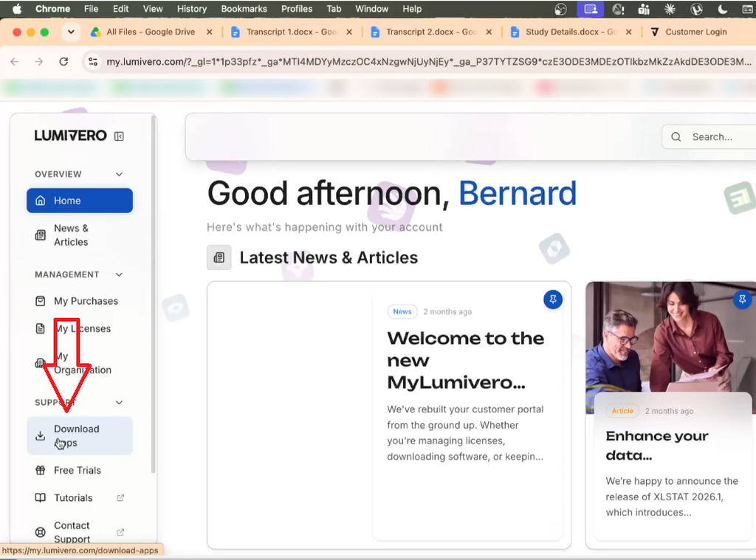The image size is (756, 560).
Task: Click Contact Support external link icon
Action: 120,532
